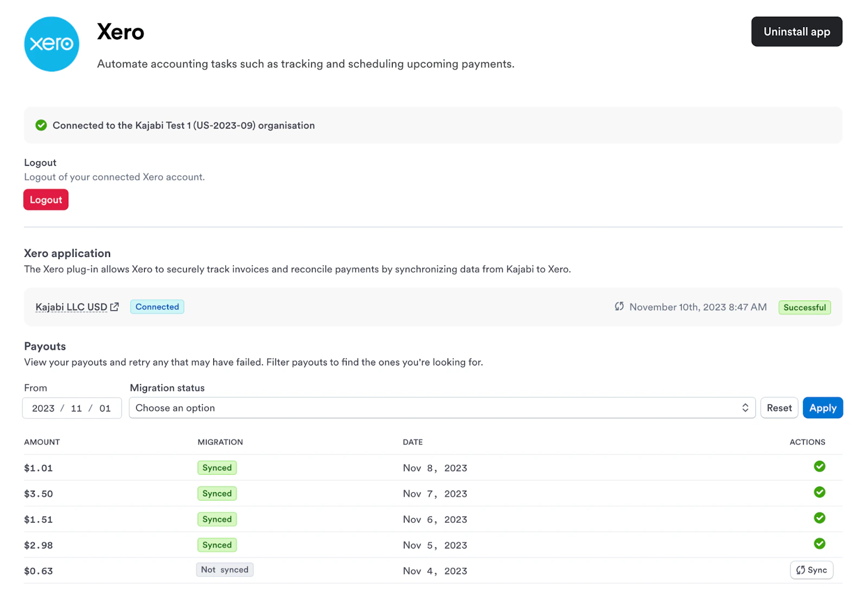Viewport: 868px width, 593px height.
Task: Click Sync to retry the $0.63 payout
Action: 812,570
